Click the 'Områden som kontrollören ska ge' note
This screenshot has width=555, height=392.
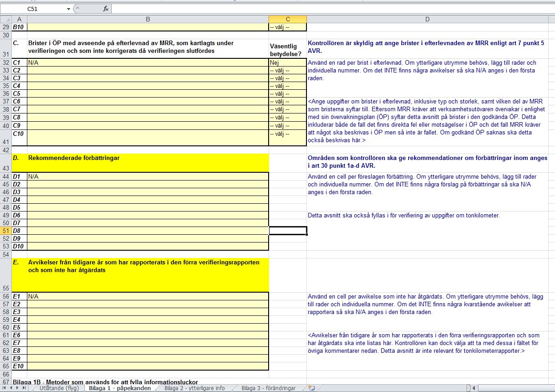tap(427, 162)
